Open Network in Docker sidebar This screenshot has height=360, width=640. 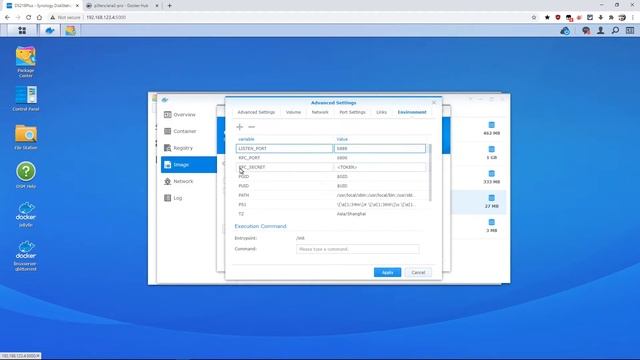[188, 181]
